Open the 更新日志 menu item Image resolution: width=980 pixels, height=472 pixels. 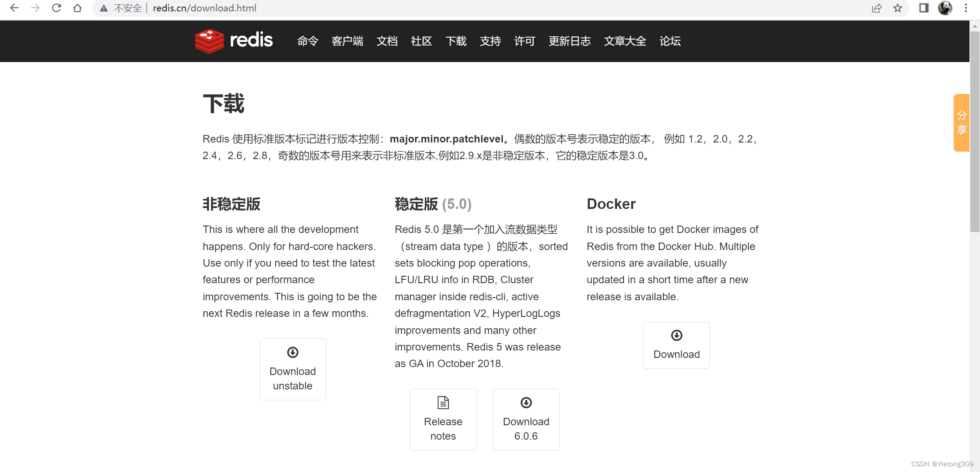coord(569,41)
